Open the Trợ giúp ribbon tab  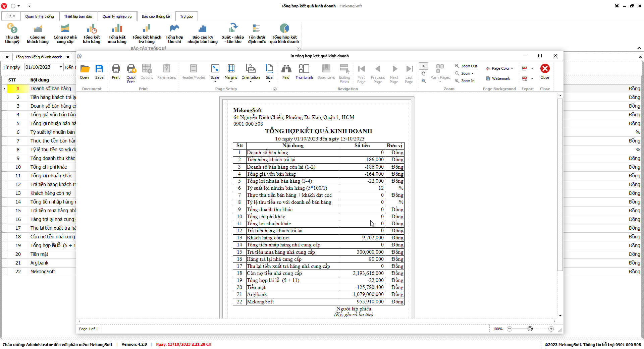click(x=186, y=16)
